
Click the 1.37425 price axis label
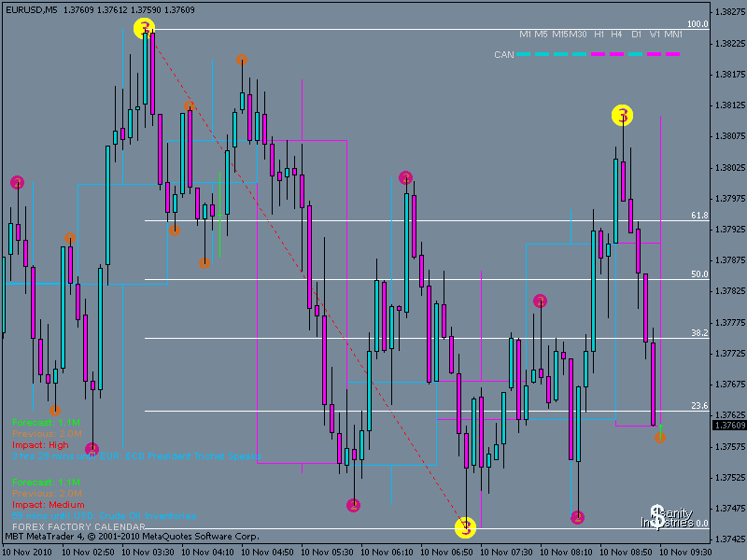point(729,539)
